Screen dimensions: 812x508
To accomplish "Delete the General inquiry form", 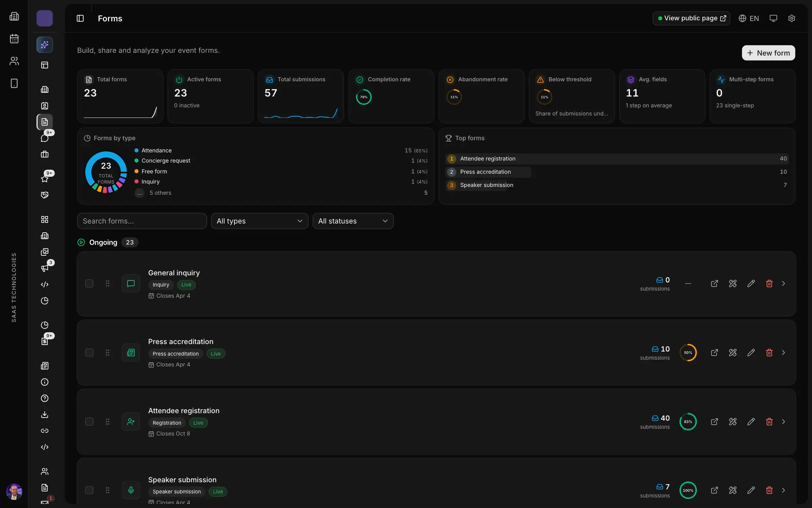I will 769,283.
